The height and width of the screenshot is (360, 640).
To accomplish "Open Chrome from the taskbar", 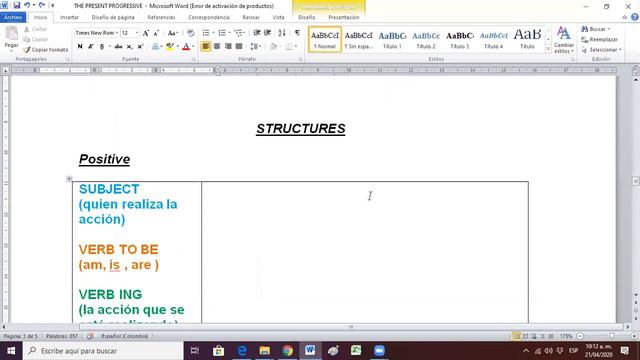I will [287, 351].
